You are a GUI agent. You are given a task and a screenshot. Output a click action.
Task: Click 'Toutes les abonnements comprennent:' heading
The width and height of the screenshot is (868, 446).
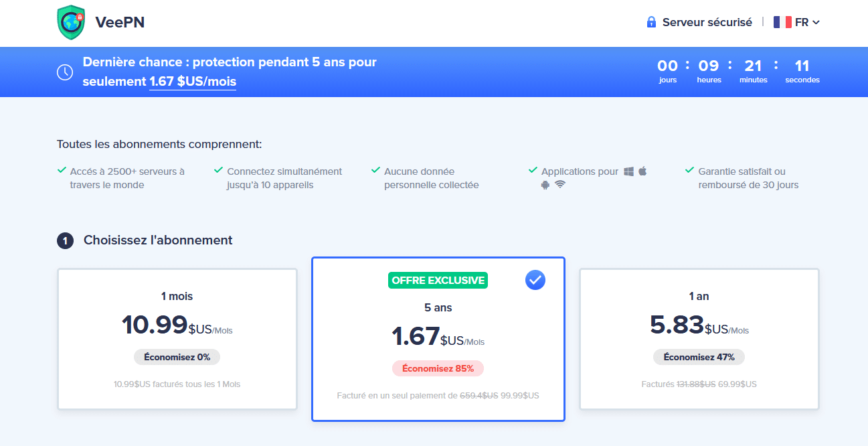point(159,144)
